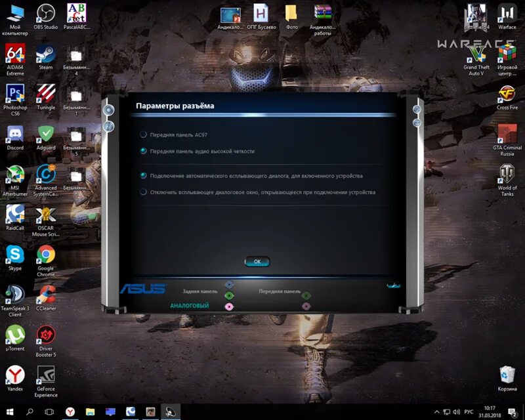Choose the option to disable popup dialog on device connection
Image resolution: width=525 pixels, height=420 pixels.
143,192
